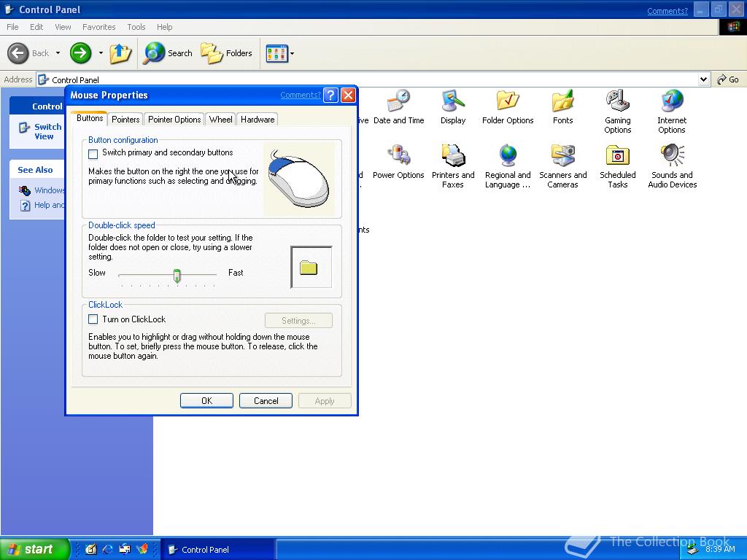Click the Help and Support sidebar icon
The height and width of the screenshot is (560, 747).
[x=26, y=205]
